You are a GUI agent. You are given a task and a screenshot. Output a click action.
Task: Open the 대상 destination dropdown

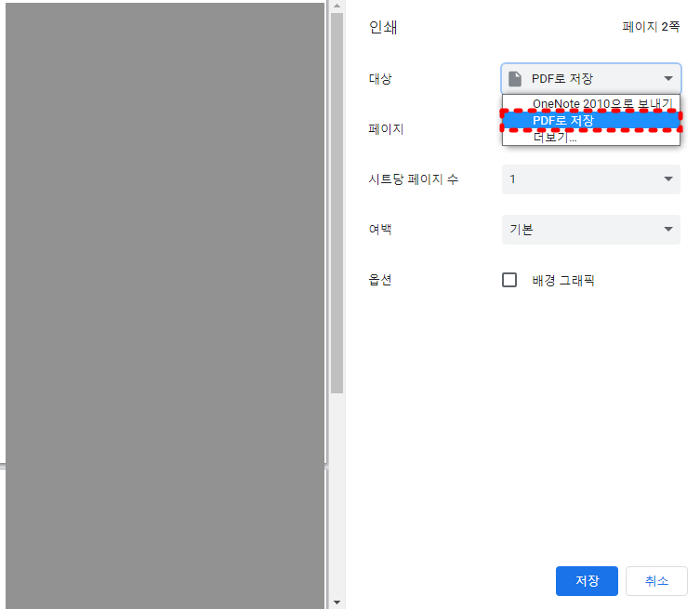(x=590, y=79)
